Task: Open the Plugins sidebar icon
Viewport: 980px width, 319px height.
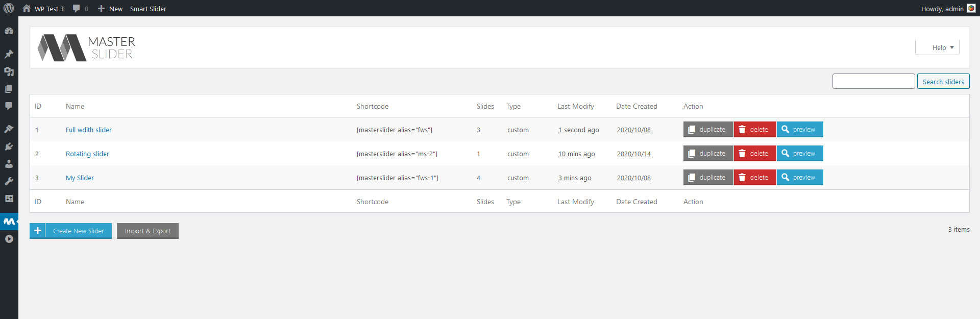Action: (x=9, y=146)
